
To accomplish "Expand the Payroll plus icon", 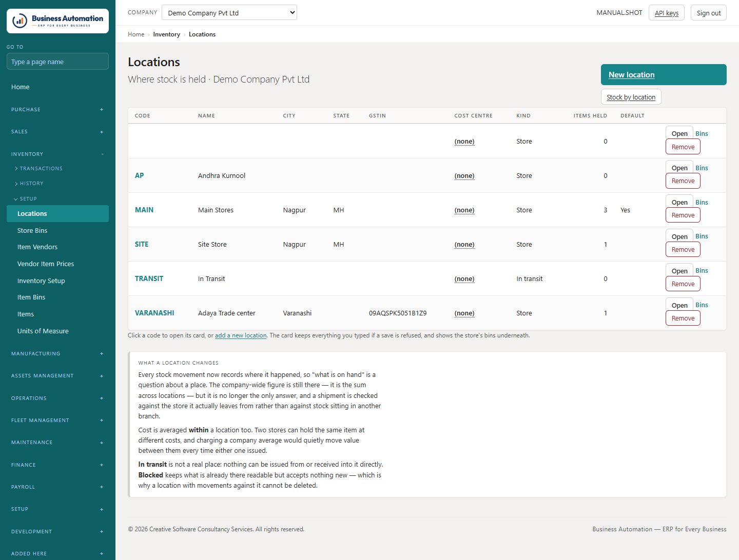I will 102,487.
